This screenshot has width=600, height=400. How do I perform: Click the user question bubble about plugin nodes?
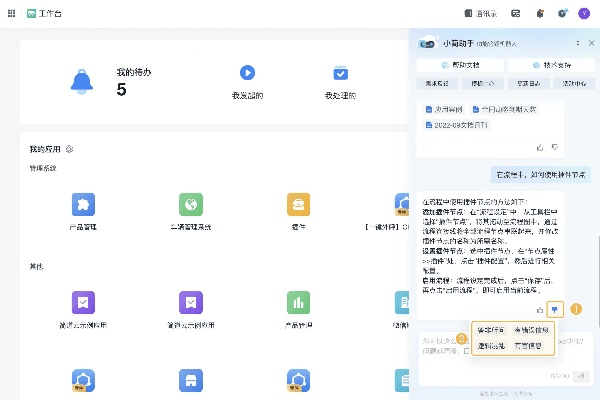(x=541, y=175)
